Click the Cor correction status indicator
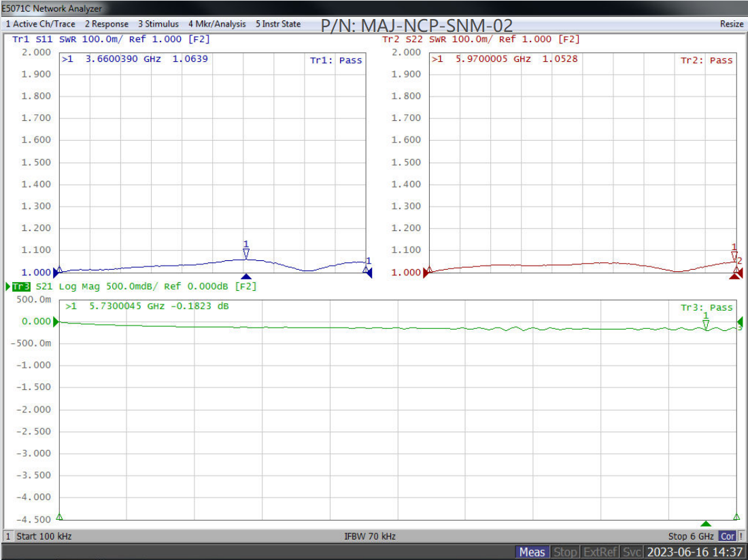Screen dimensions: 748x560 click(x=728, y=536)
